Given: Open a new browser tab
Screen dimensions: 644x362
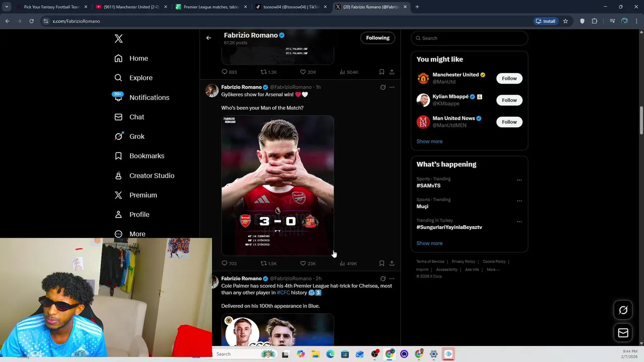Looking at the screenshot, I should click(417, 7).
